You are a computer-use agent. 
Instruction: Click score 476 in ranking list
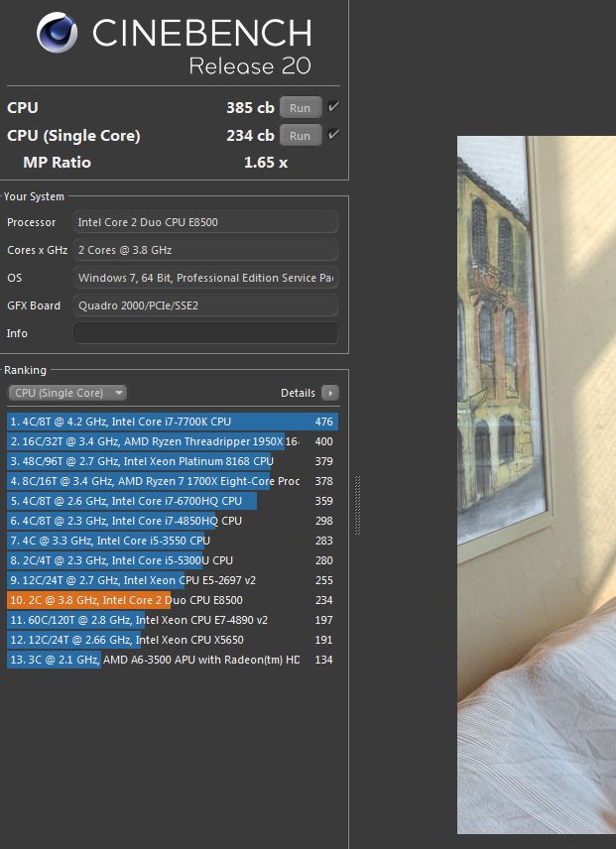point(323,422)
